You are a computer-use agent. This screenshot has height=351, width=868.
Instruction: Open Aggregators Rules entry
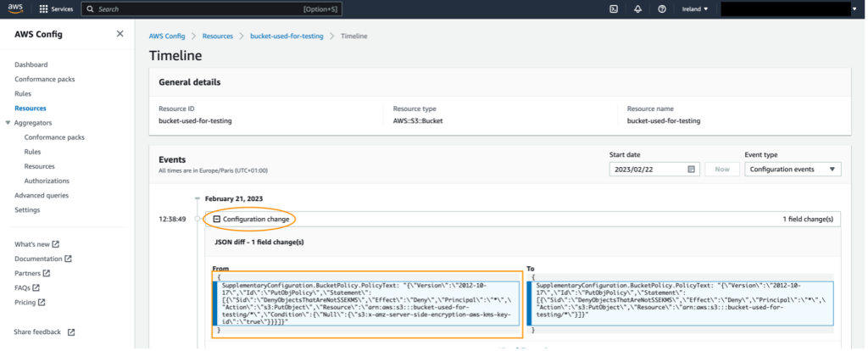pyautogui.click(x=33, y=152)
